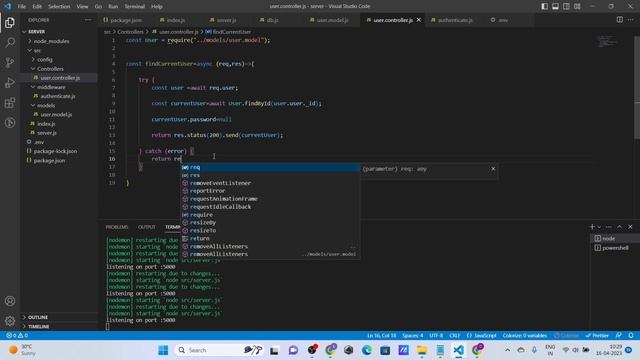Open the Accounts menu in activity bar
The width and height of the screenshot is (640, 360).
10,301
